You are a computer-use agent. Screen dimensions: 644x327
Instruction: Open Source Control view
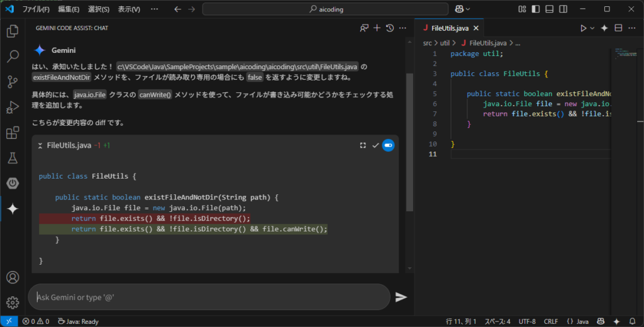(x=13, y=82)
